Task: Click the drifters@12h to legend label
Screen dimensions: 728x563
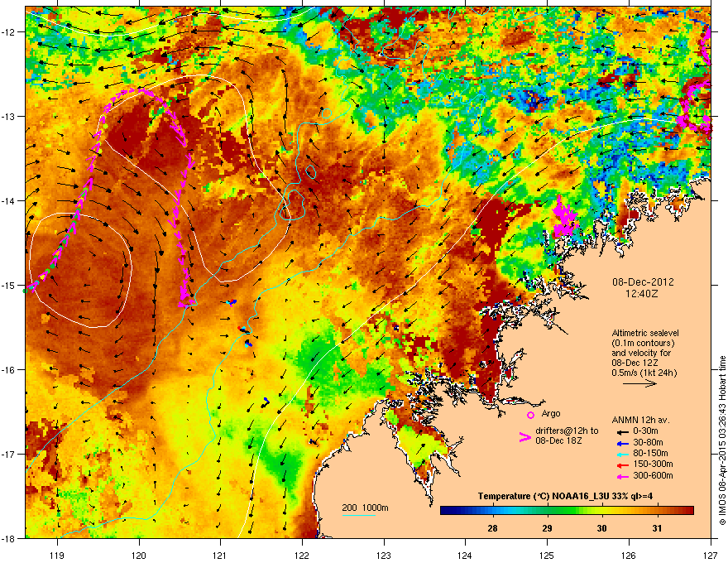Action: 567,431
